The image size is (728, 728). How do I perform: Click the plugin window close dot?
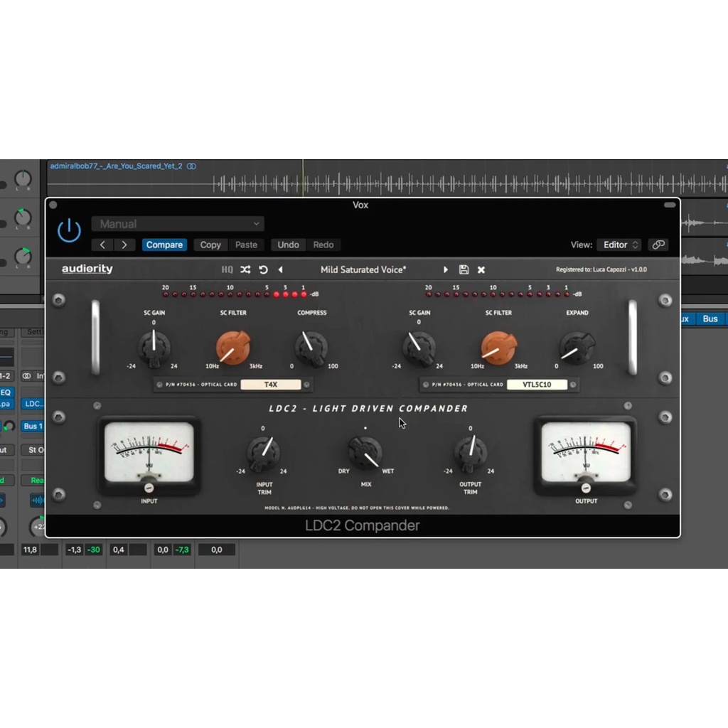click(x=53, y=205)
